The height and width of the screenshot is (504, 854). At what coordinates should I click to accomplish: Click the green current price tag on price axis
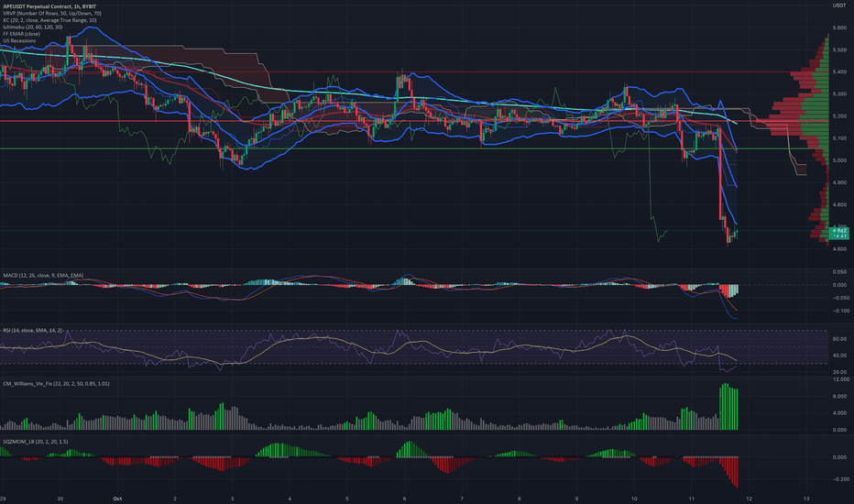(x=838, y=234)
